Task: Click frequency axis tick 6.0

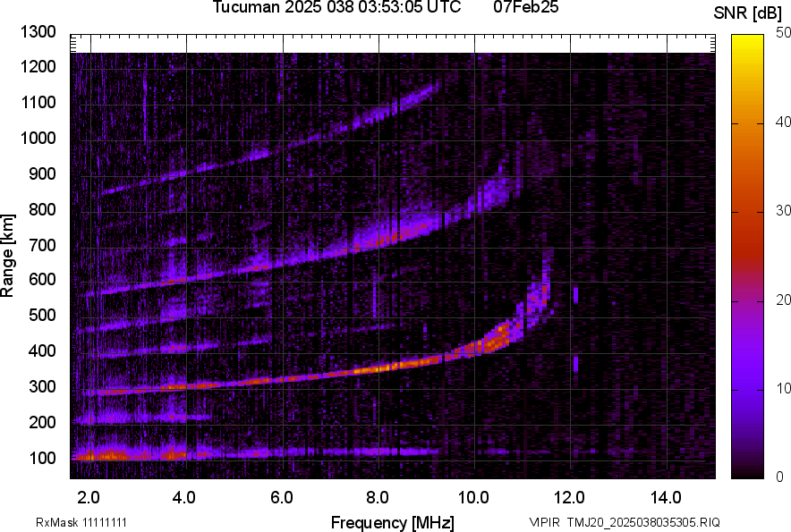Action: tap(282, 498)
